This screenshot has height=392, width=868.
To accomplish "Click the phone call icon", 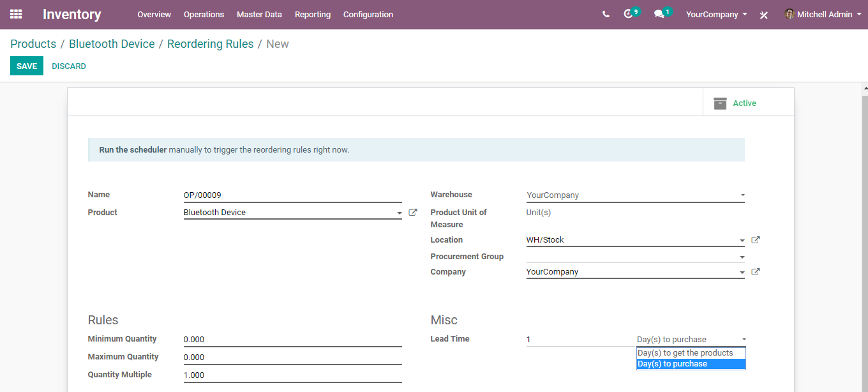I will [606, 14].
